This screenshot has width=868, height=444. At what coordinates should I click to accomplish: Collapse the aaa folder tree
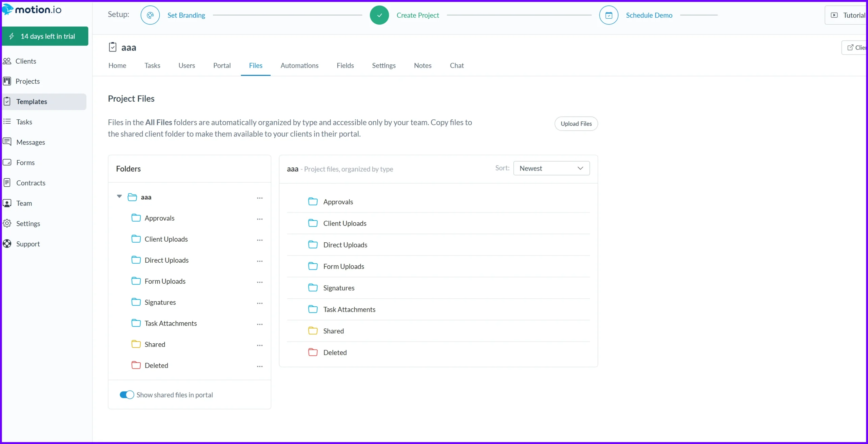(x=119, y=197)
